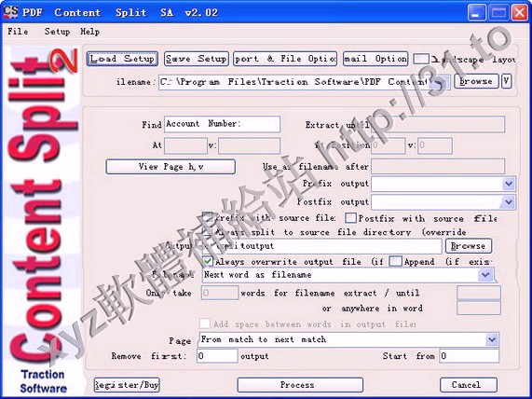532x399 pixels.
Task: Click the source Filename path field
Action: pos(305,82)
